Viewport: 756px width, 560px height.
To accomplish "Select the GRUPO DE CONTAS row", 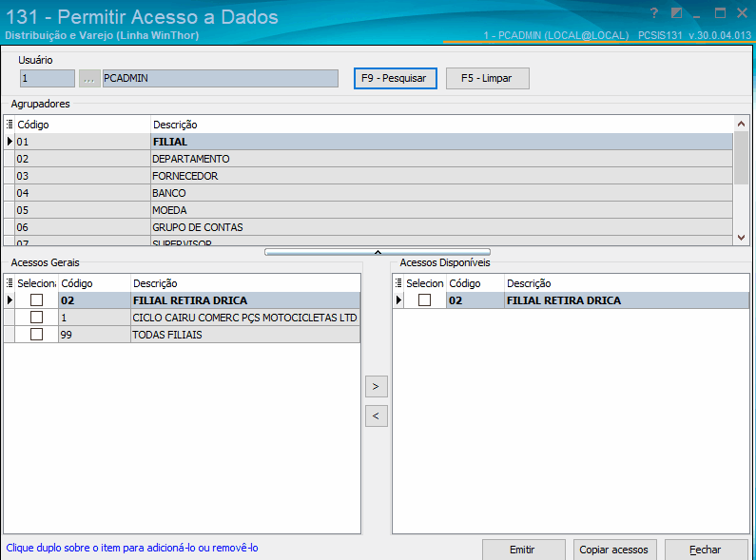I will coord(369,227).
